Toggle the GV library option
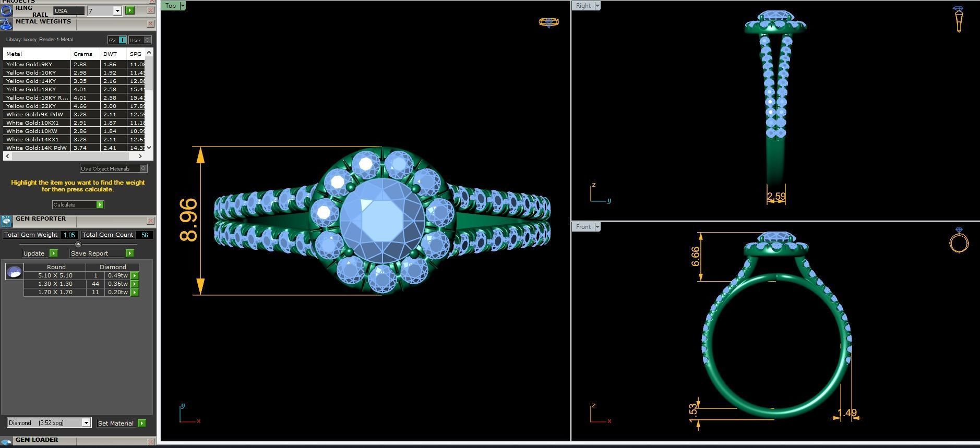 click(117, 40)
